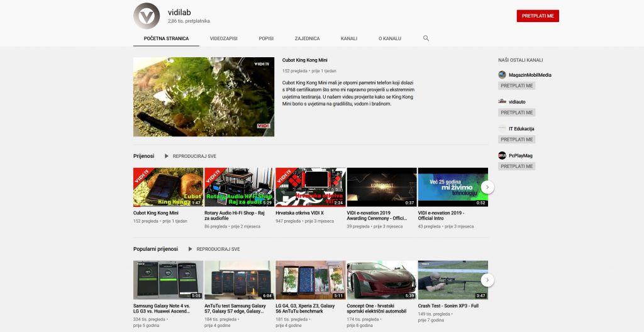This screenshot has height=332, width=644.
Task: Click play icon beside Prijenosi Reproduciraj sve
Action: [x=166, y=156]
